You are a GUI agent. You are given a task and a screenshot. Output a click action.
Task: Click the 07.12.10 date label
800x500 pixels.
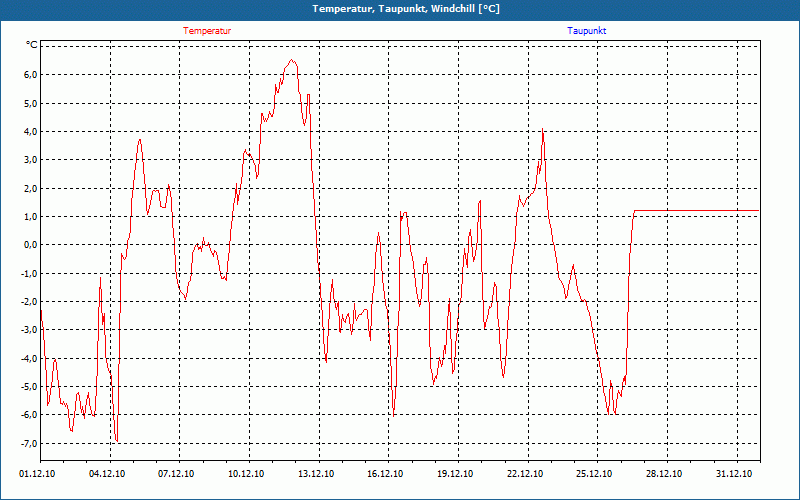pos(176,474)
